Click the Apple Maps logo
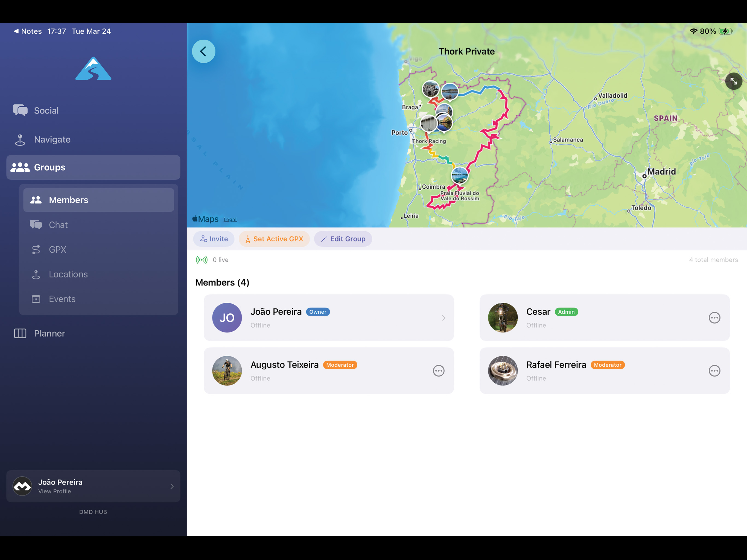The height and width of the screenshot is (560, 747). coord(205,219)
